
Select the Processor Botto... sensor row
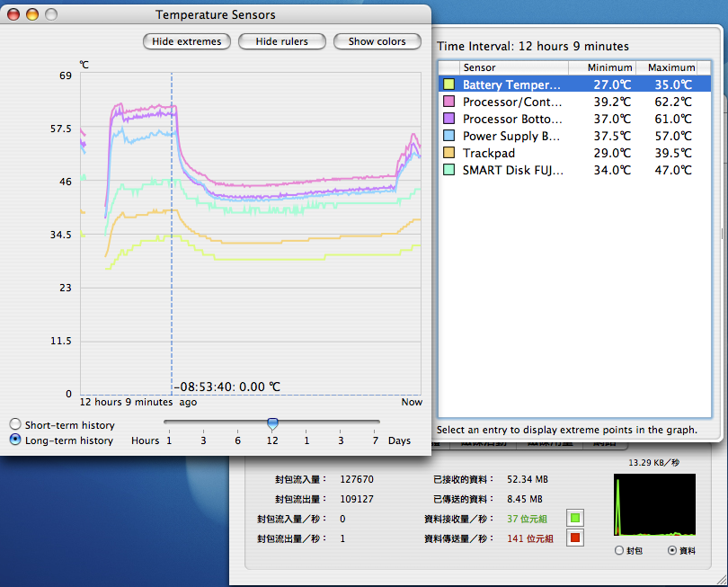coord(575,119)
